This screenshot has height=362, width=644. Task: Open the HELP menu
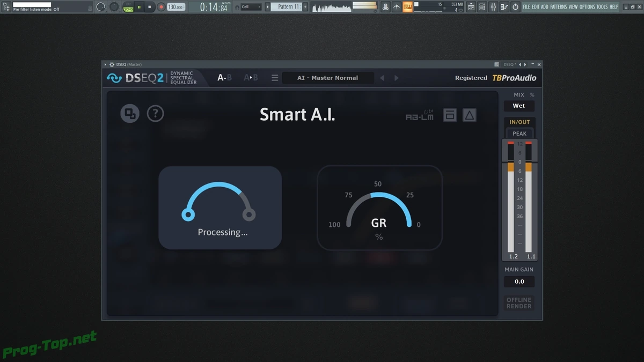[x=614, y=7]
